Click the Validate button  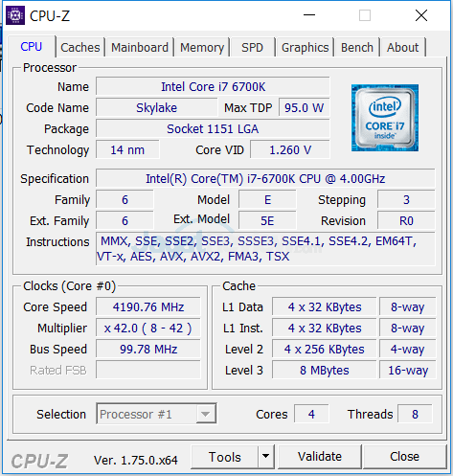coord(320,457)
